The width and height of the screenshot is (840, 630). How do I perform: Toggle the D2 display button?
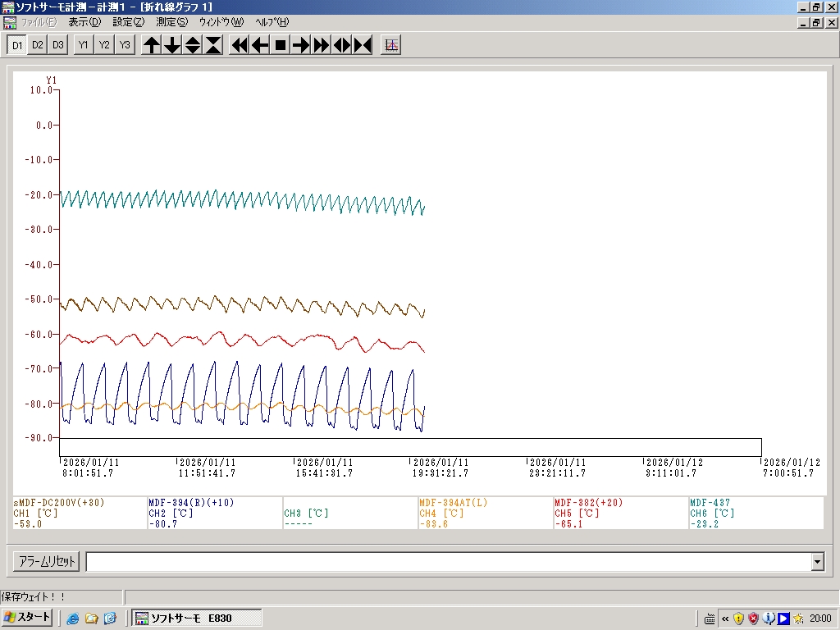pyautogui.click(x=38, y=45)
